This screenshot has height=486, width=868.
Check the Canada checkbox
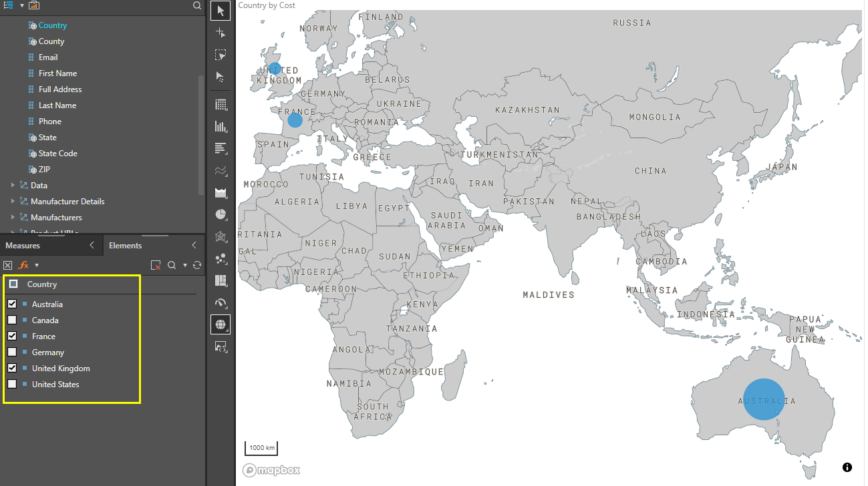[12, 320]
